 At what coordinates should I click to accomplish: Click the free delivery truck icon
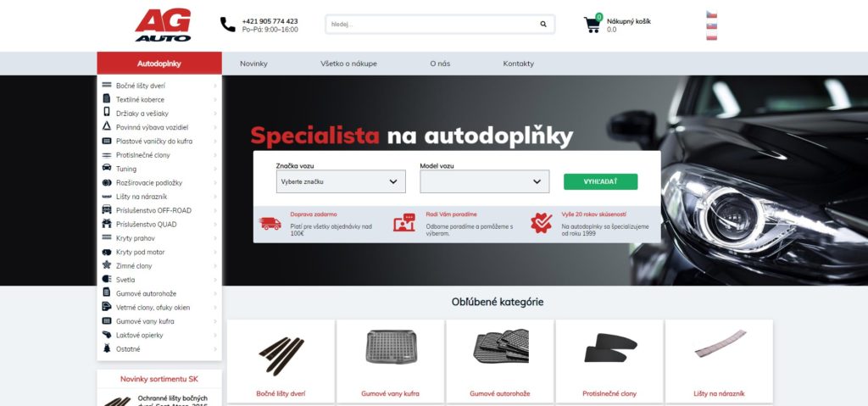[270, 223]
